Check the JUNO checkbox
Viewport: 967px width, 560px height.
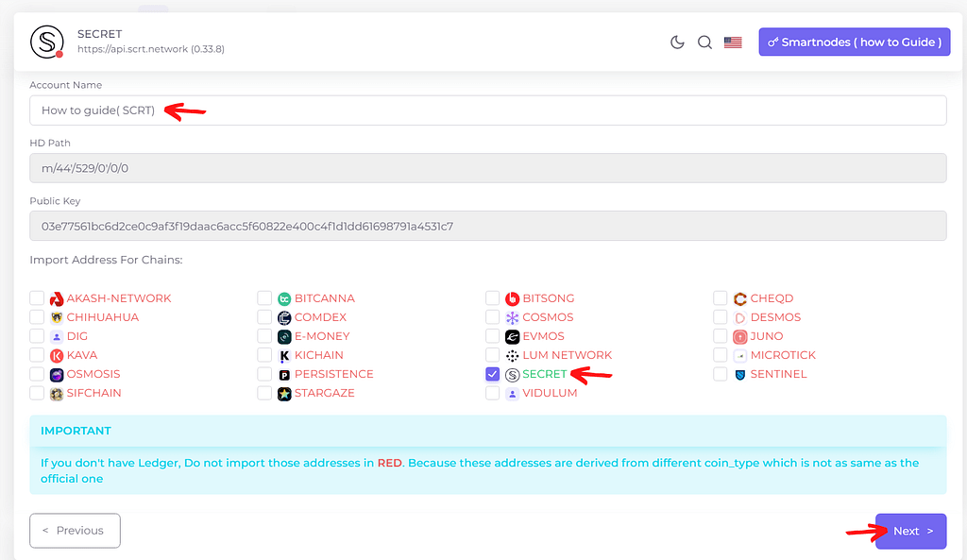pyautogui.click(x=721, y=336)
